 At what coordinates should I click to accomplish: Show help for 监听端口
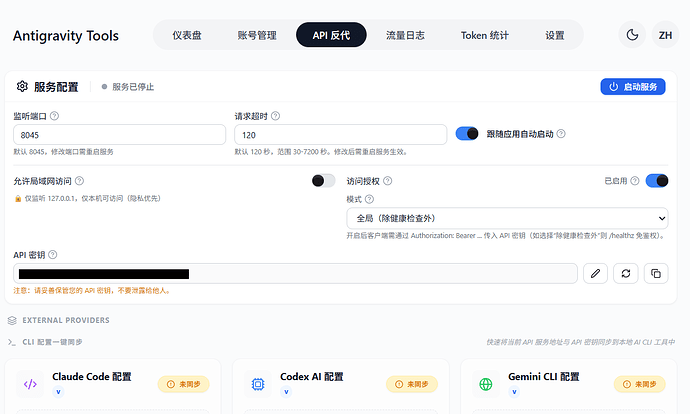click(x=55, y=116)
